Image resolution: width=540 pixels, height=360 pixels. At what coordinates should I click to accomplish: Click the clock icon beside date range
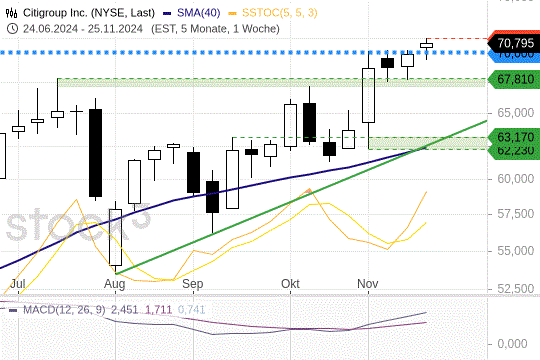click(x=12, y=28)
